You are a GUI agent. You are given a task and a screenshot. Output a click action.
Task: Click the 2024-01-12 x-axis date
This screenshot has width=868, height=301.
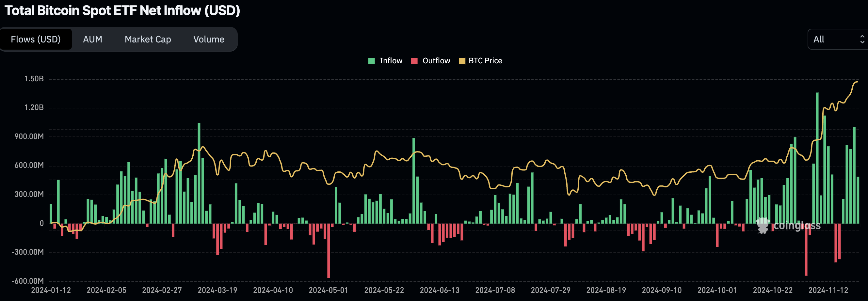[x=51, y=291]
